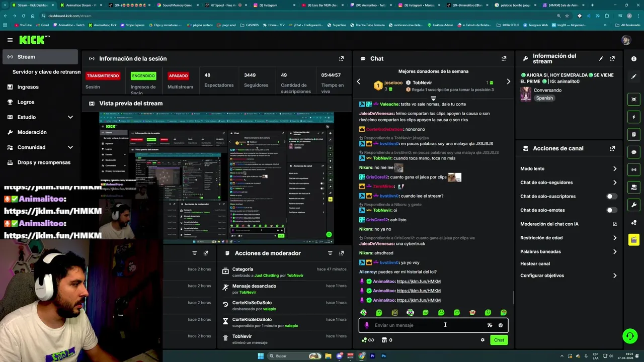This screenshot has height=362, width=644.
Task: Open Moderación del chat con IA external link
Action: (x=614, y=224)
